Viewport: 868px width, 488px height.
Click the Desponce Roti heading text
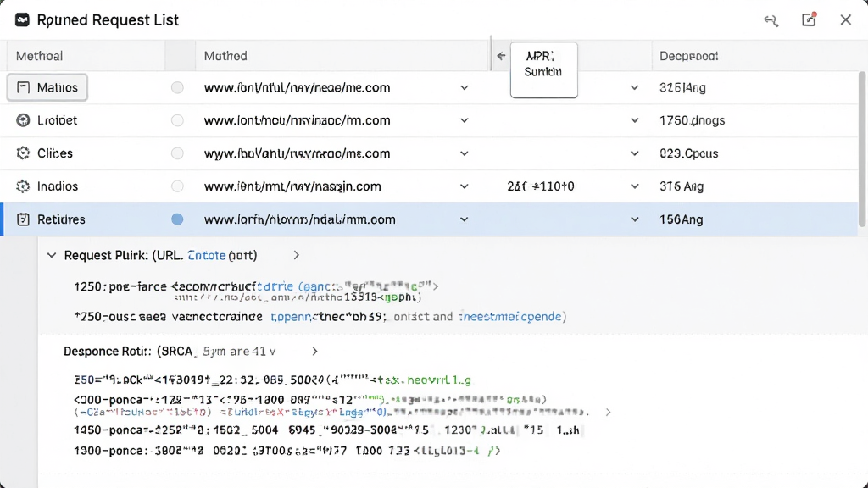(x=108, y=352)
